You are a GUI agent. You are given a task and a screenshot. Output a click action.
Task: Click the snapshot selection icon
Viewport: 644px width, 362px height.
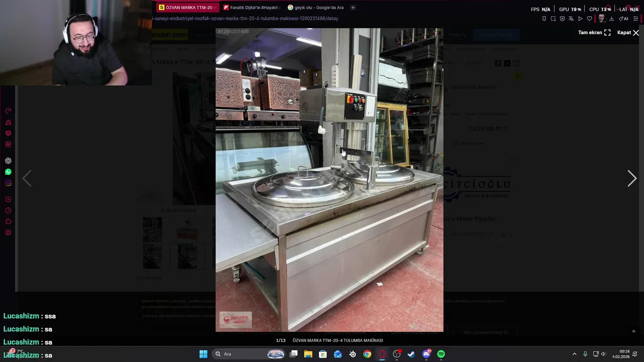[553, 19]
